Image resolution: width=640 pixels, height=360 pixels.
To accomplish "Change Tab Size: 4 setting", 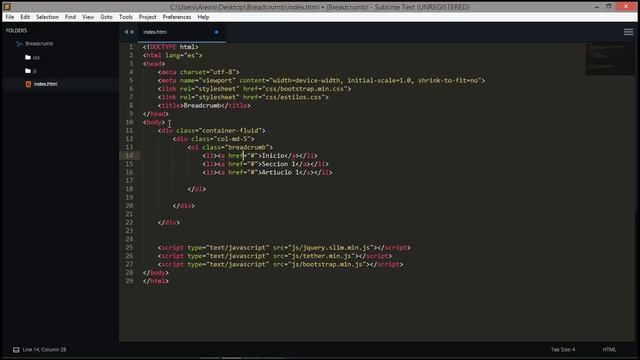I will (563, 350).
